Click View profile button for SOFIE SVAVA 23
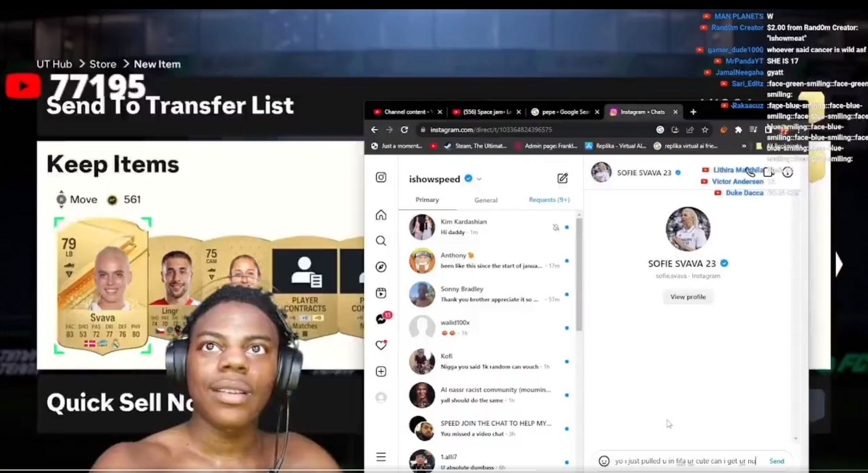This screenshot has height=473, width=868. pyautogui.click(x=688, y=297)
